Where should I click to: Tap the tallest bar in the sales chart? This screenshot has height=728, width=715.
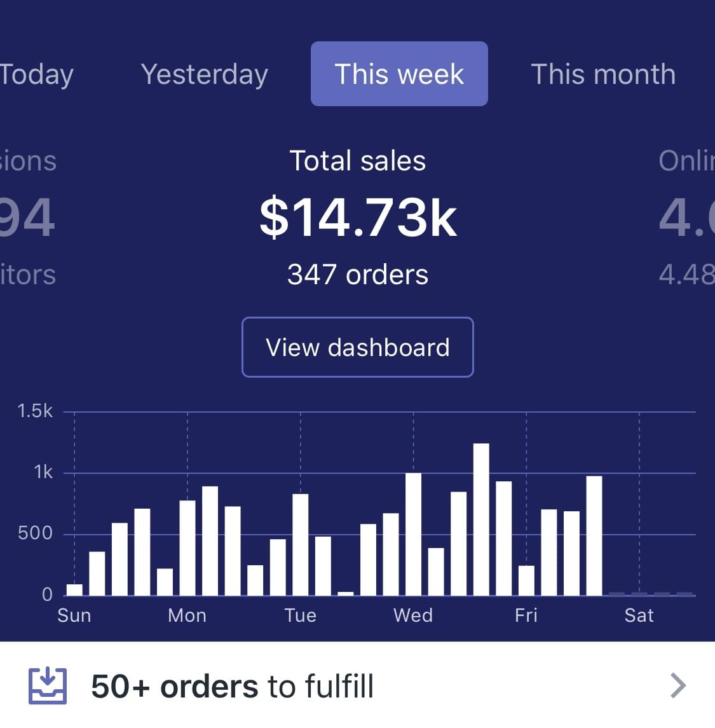(x=481, y=519)
